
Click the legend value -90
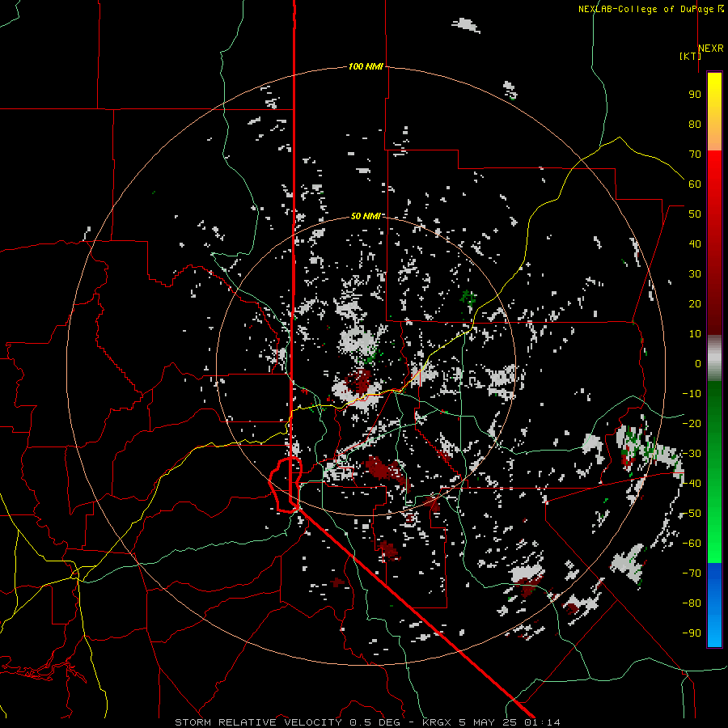coord(692,633)
